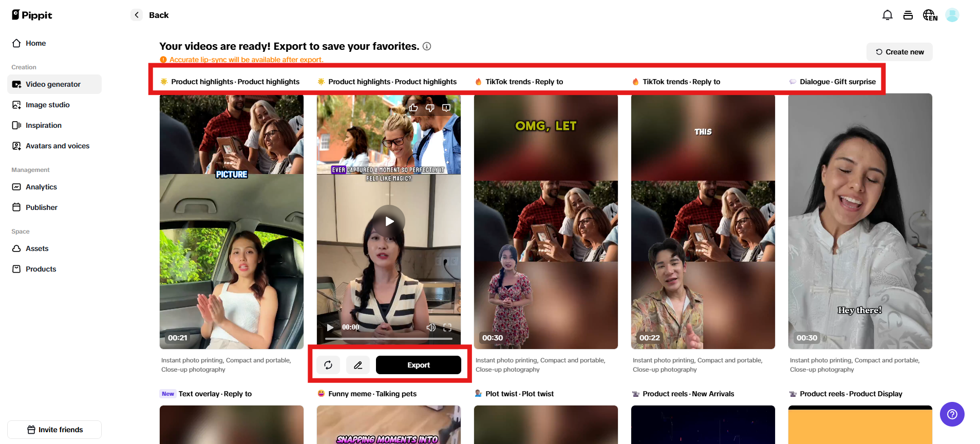Dislike the video with thumbs down

[430, 108]
